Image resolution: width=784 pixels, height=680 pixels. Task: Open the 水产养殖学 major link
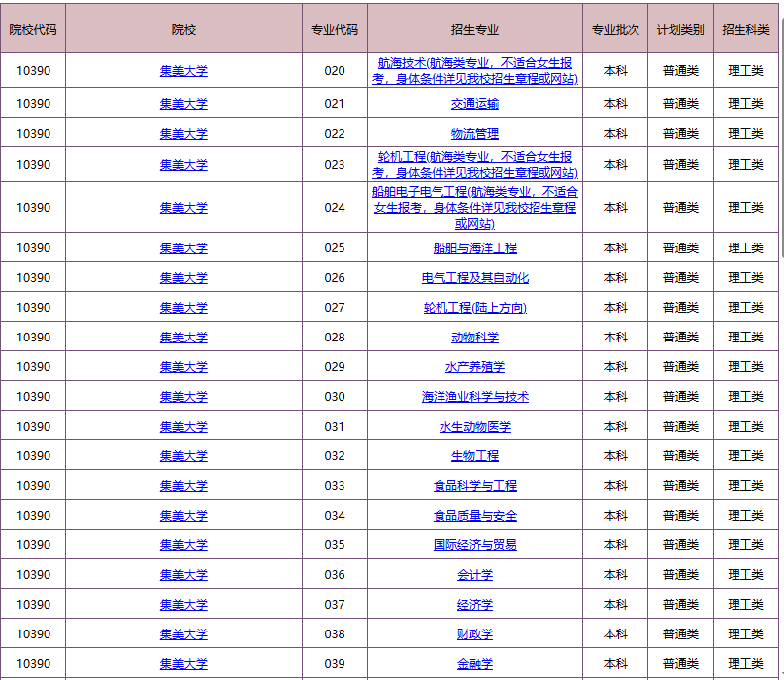coord(475,366)
